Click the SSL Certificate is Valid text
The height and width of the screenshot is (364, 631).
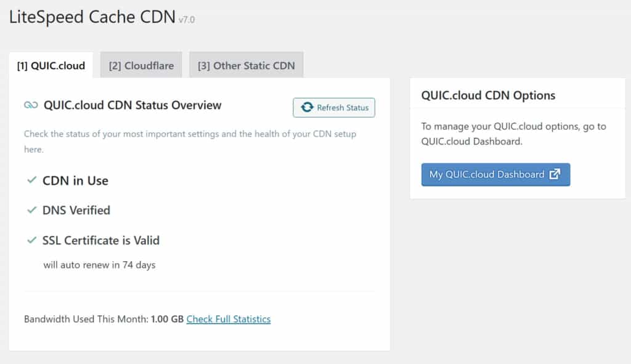[101, 240]
